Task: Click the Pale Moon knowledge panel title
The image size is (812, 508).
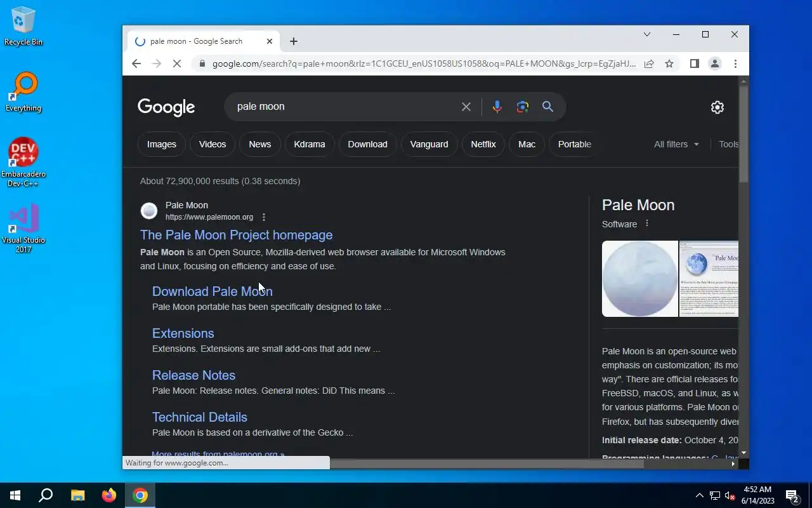Action: point(638,205)
